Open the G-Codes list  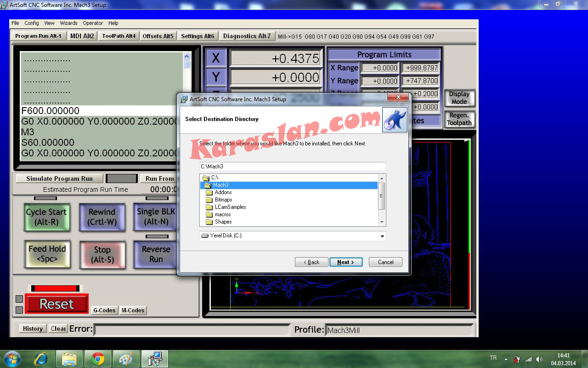pos(104,310)
